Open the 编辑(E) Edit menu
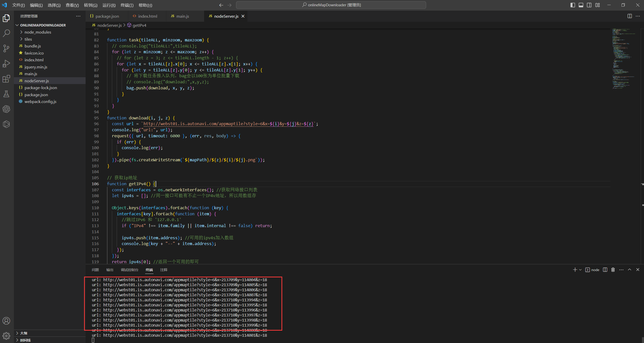644x343 pixels. [36, 5]
